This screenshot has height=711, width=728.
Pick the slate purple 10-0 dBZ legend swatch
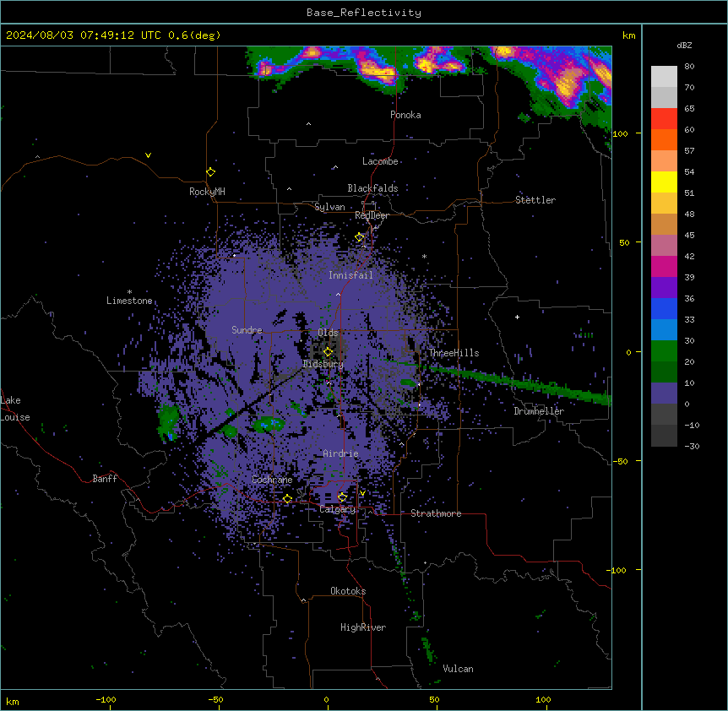point(664,393)
